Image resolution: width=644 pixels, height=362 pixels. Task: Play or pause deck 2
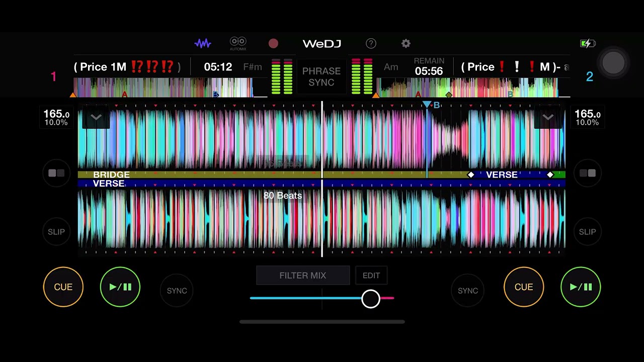coord(581,287)
